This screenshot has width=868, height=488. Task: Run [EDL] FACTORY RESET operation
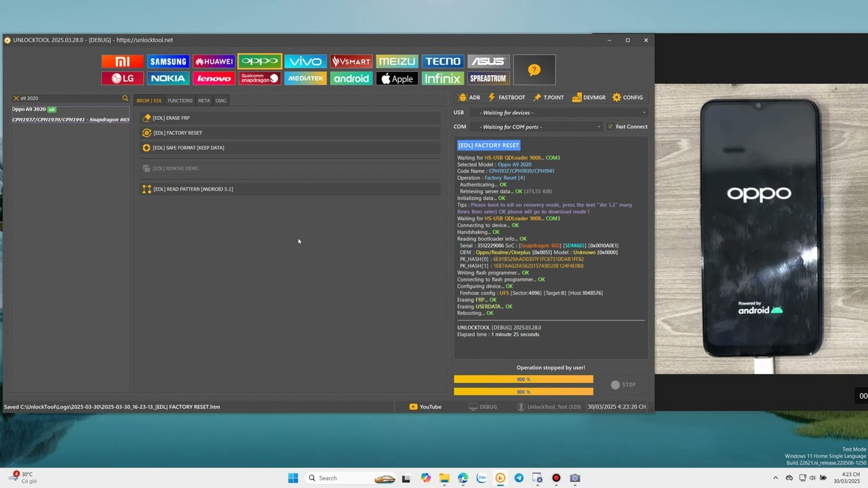(x=291, y=133)
